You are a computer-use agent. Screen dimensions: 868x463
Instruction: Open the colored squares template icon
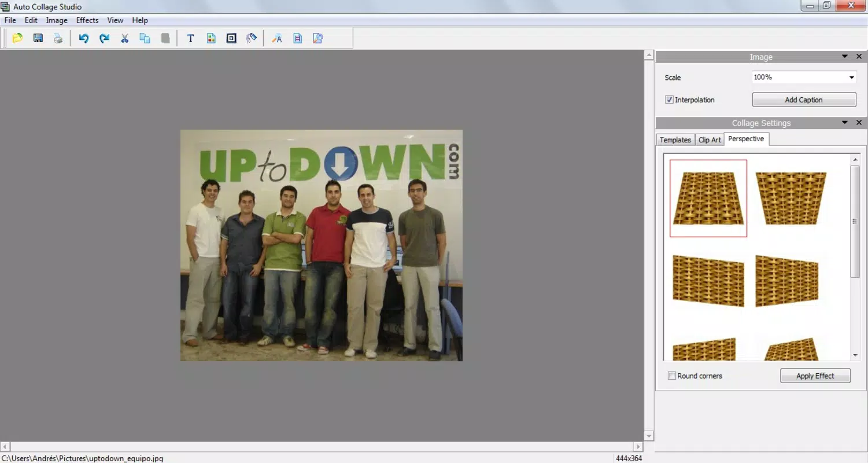(211, 38)
